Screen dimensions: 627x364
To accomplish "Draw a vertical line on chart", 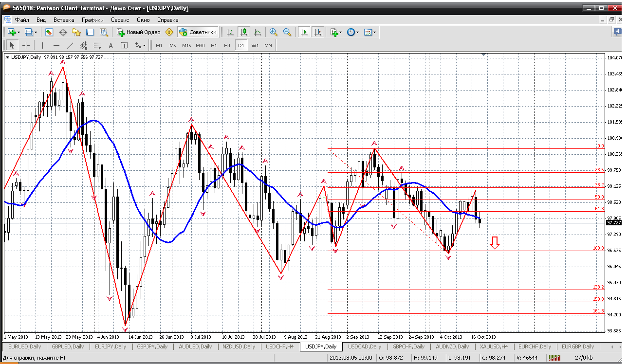I will (x=42, y=45).
